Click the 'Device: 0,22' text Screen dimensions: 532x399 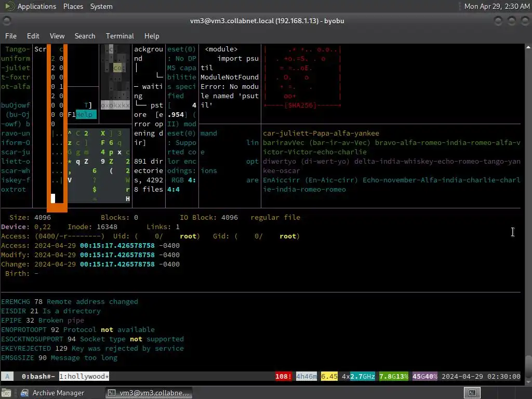[x=26, y=227]
